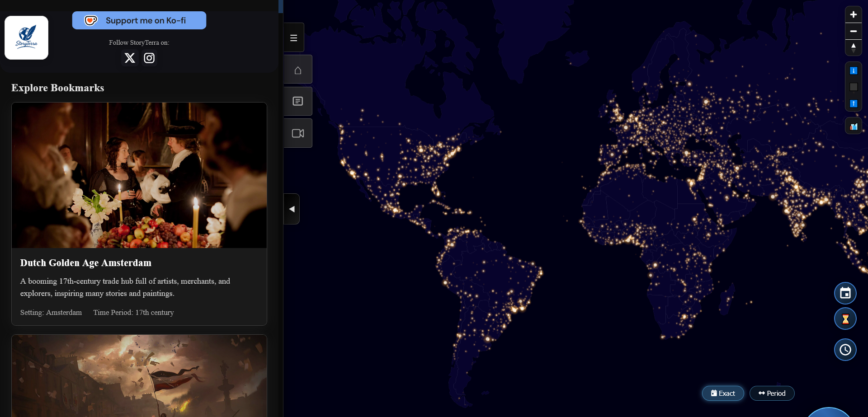Image resolution: width=868 pixels, height=417 pixels.
Task: Switch to Period date mode
Action: [772, 393]
